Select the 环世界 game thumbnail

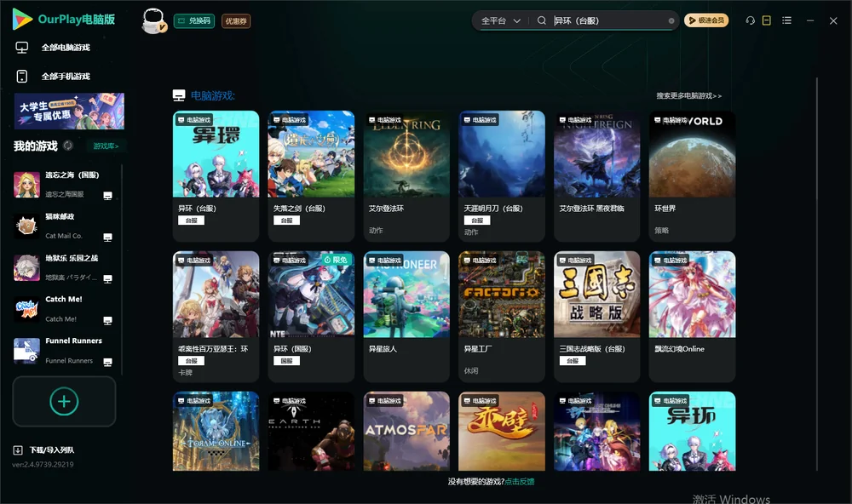pos(692,154)
